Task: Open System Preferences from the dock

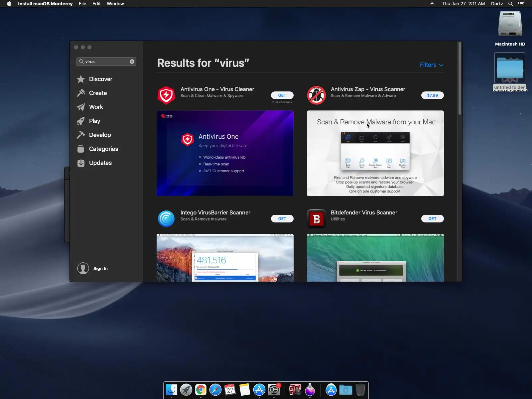Action: coord(274,390)
